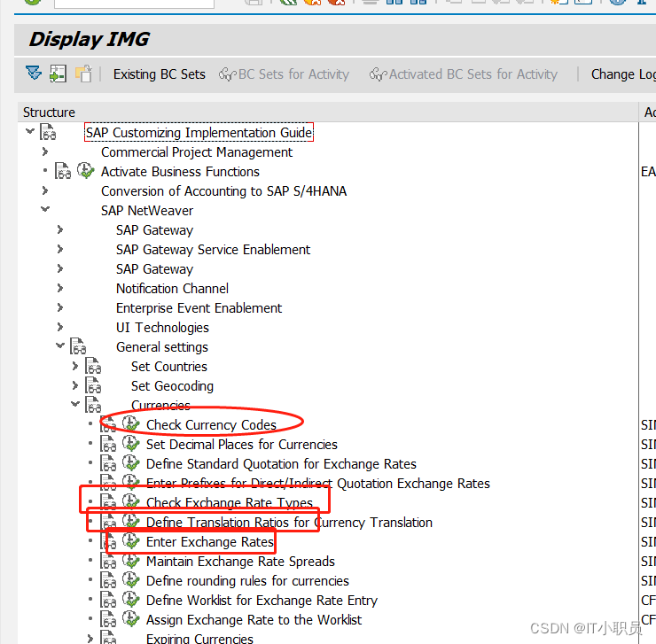Open documentation icon of Currencies node
This screenshot has height=644, width=656.
point(93,405)
